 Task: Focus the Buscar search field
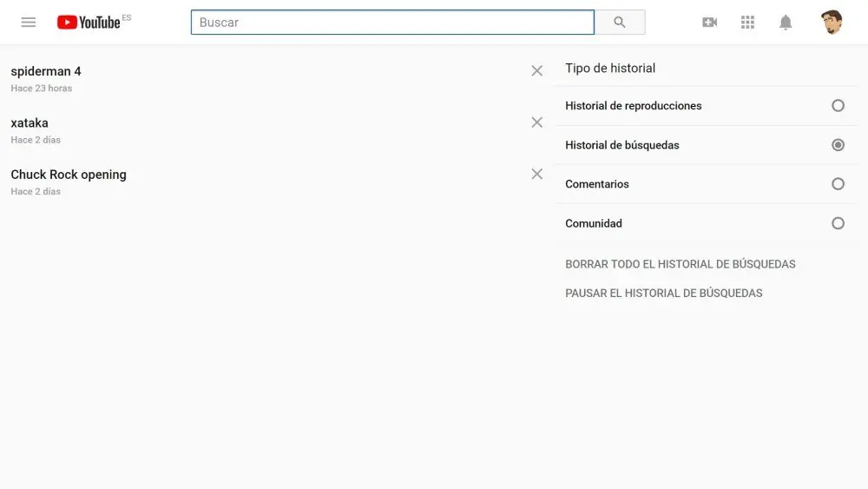[392, 23]
